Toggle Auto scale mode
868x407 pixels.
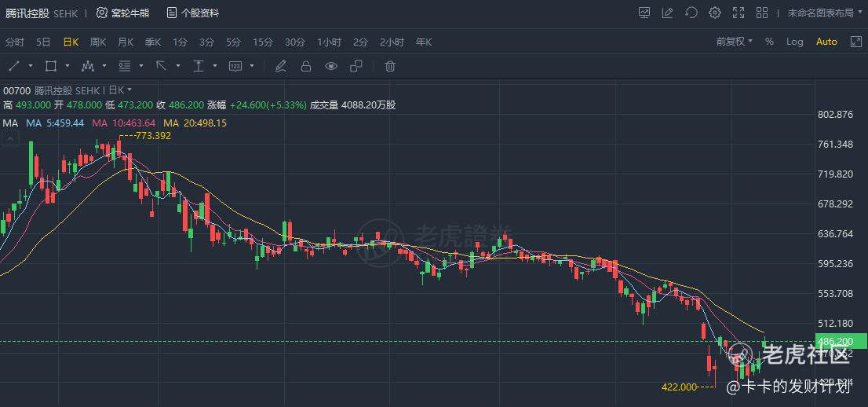(826, 42)
